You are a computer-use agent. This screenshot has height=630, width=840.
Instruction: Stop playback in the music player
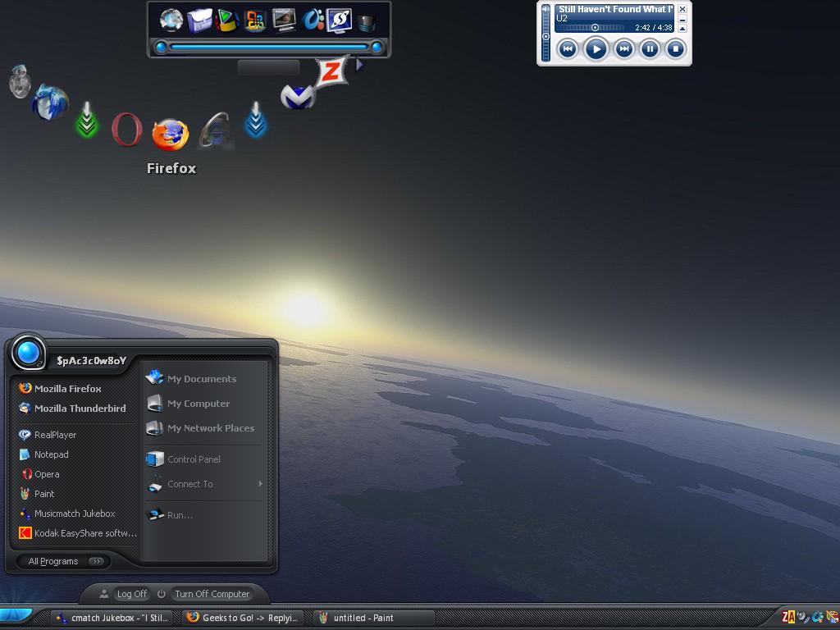pyautogui.click(x=676, y=49)
